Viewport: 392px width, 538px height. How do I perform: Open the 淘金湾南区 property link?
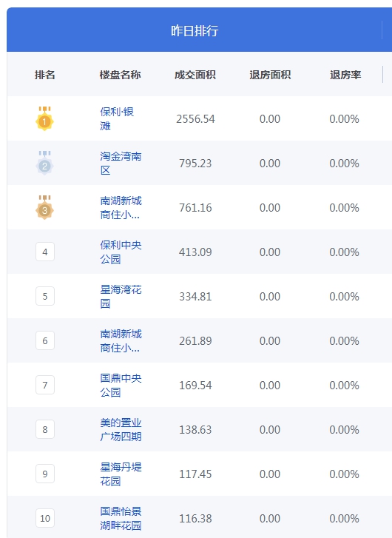(121, 163)
